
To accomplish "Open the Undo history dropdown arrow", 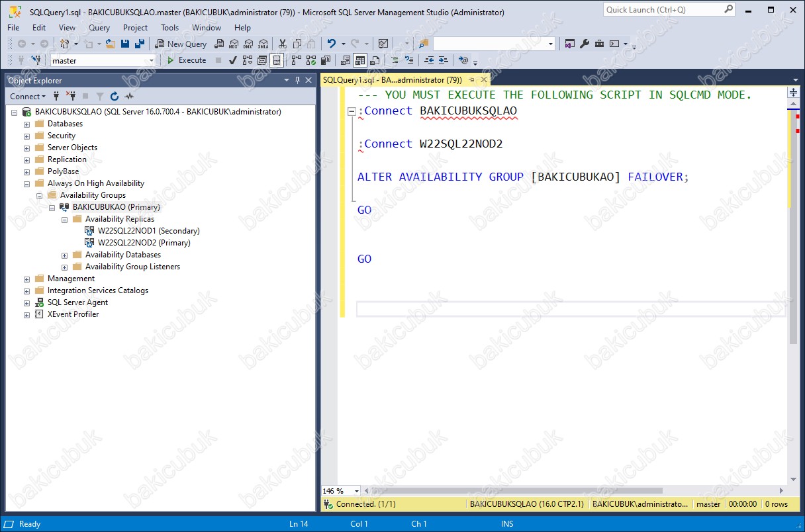I will point(343,44).
